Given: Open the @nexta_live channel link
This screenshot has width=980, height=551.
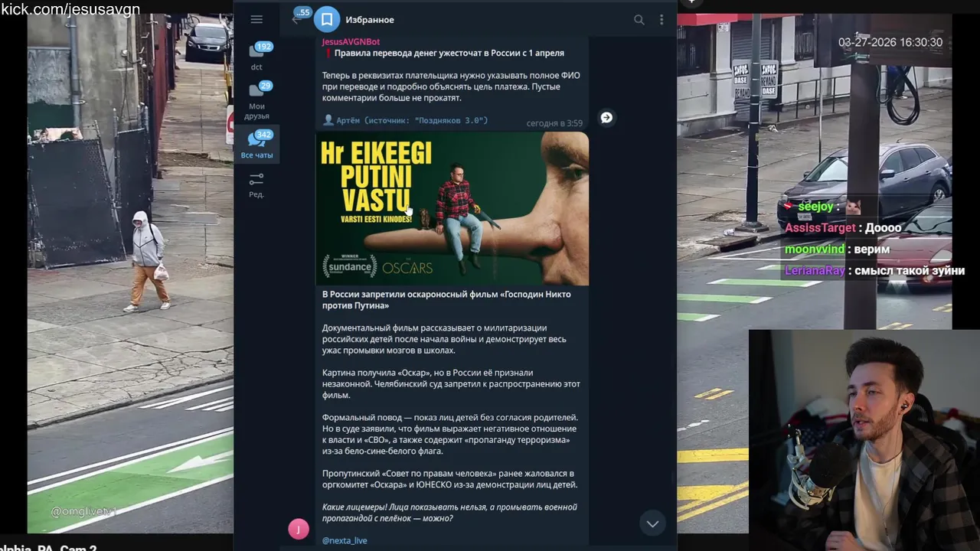Looking at the screenshot, I should coord(345,540).
